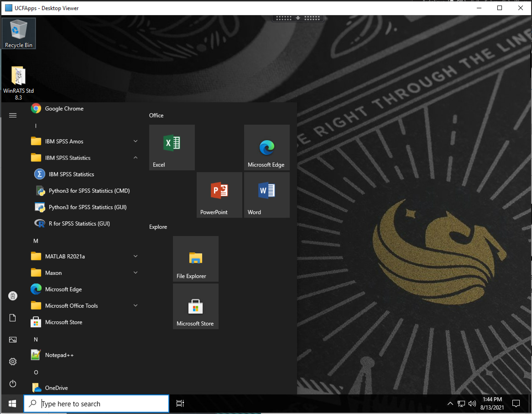The width and height of the screenshot is (532, 414).
Task: Open Microsoft Edge in the app list
Action: [84, 289]
